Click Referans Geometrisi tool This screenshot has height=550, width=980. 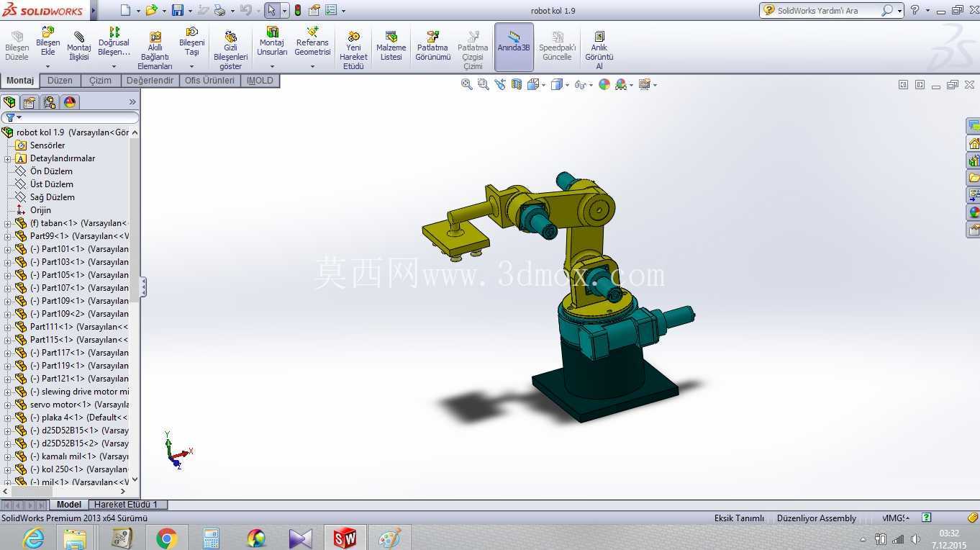tap(312, 48)
